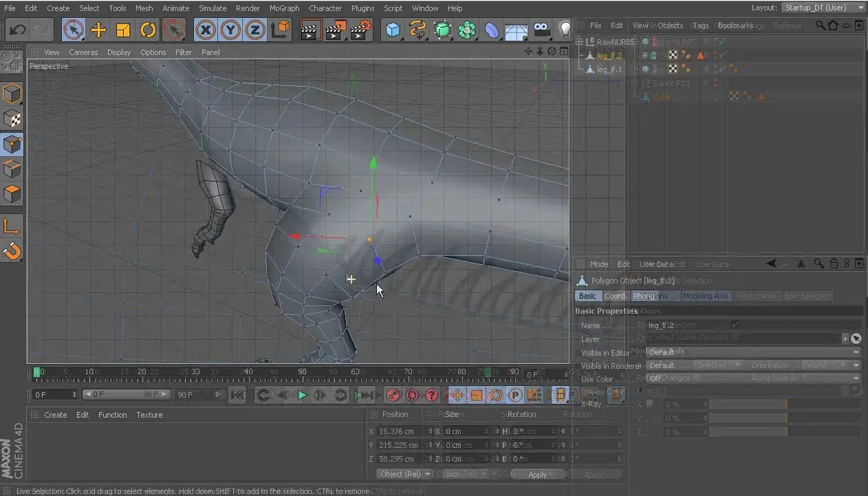Toggle X-axis lock
The height and width of the screenshot is (496, 868).
coord(206,30)
